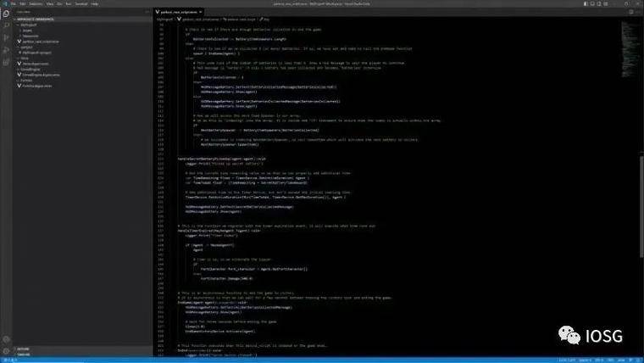The image size is (644, 363).
Task: Click the errors and warnings status item
Action: pyautogui.click(x=10, y=360)
